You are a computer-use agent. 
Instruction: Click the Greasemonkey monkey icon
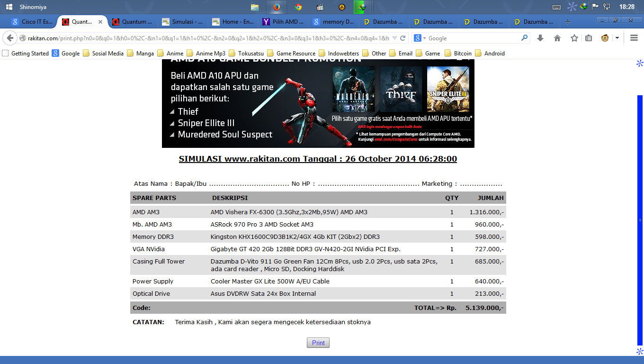605,38
